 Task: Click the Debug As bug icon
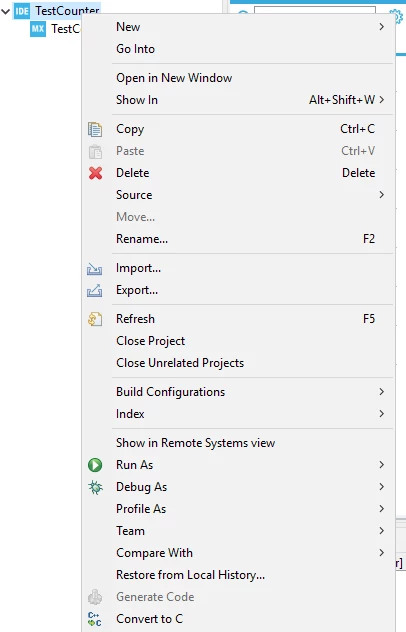[x=95, y=487]
